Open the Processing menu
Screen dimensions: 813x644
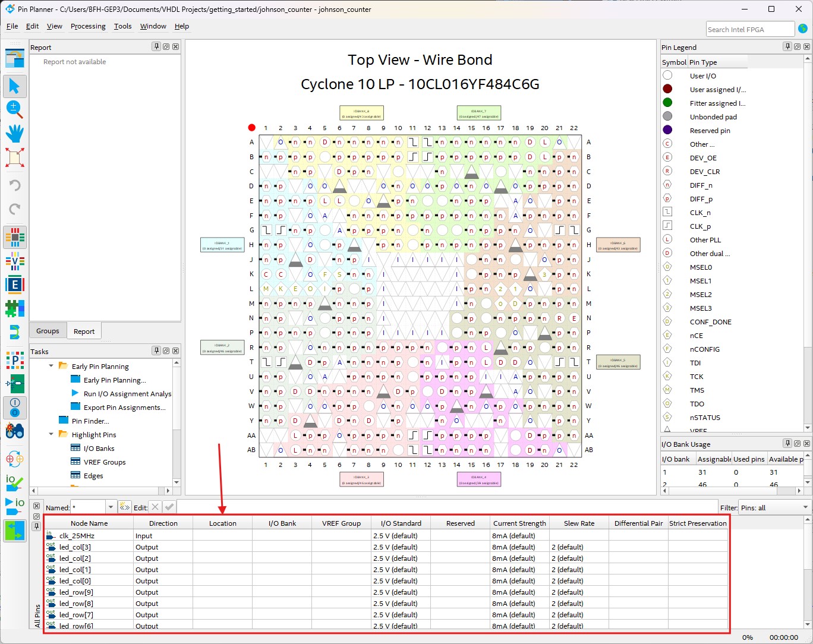[x=88, y=26]
